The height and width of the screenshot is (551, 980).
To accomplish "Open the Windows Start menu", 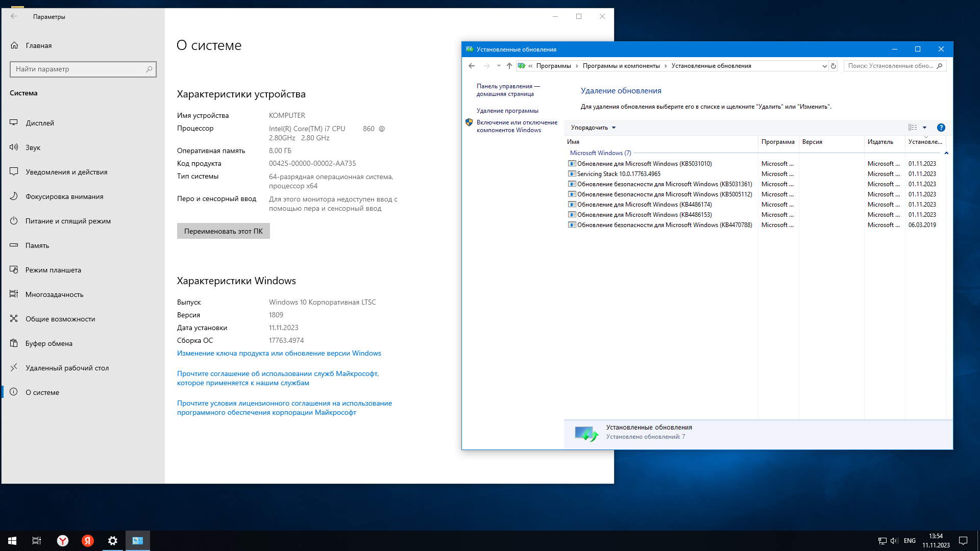I will (12, 541).
